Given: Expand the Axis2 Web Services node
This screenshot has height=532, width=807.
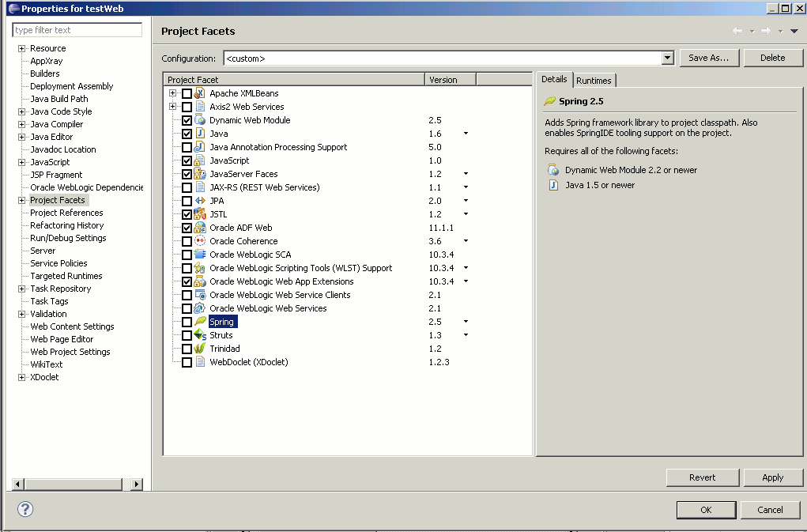Looking at the screenshot, I should tap(172, 107).
